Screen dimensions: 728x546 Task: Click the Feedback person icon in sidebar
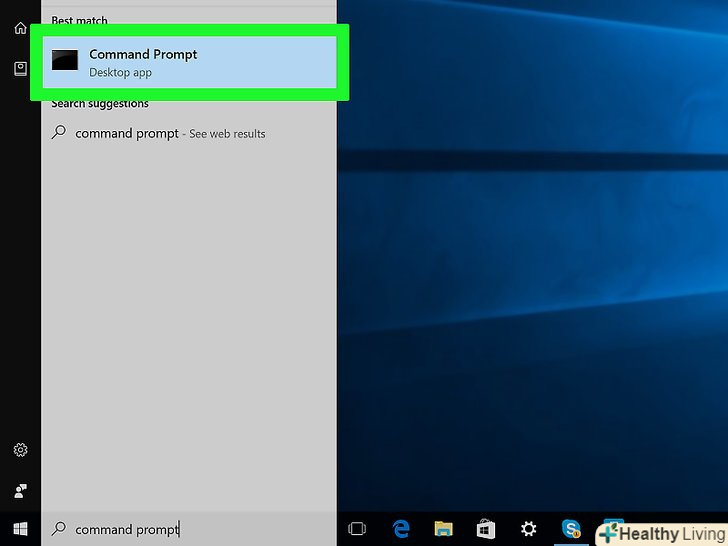point(20,490)
